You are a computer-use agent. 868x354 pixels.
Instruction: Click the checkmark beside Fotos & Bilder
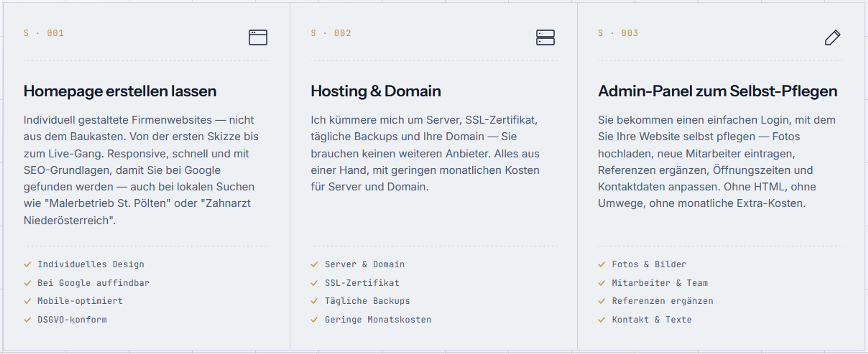tap(602, 264)
